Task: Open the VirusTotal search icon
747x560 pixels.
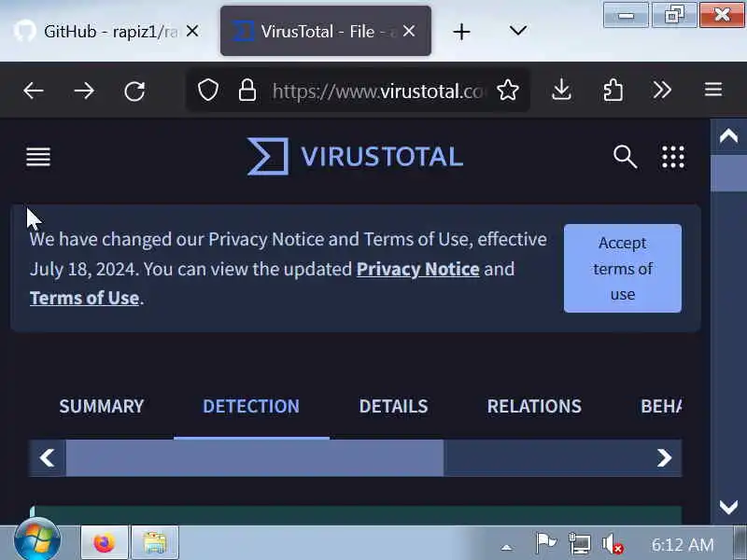Action: point(625,157)
